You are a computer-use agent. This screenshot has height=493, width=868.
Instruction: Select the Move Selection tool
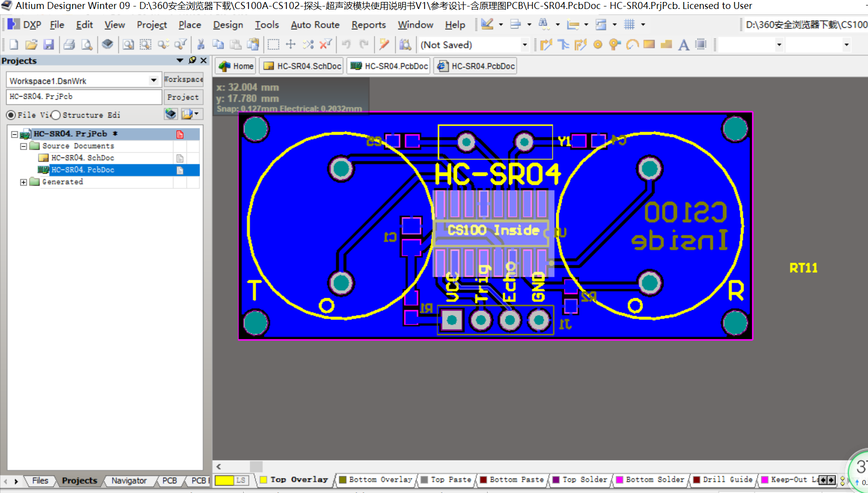291,45
